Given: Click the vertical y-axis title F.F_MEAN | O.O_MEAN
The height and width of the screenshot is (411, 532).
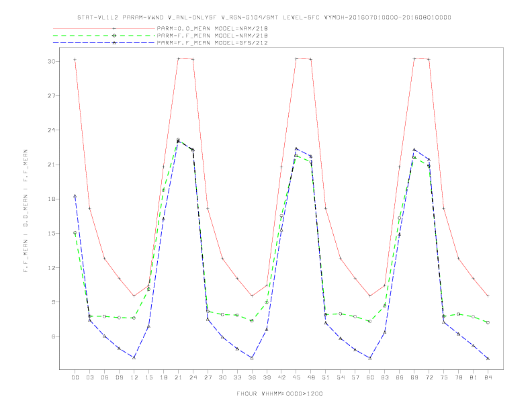Looking at the screenshot, I should click(x=26, y=211).
